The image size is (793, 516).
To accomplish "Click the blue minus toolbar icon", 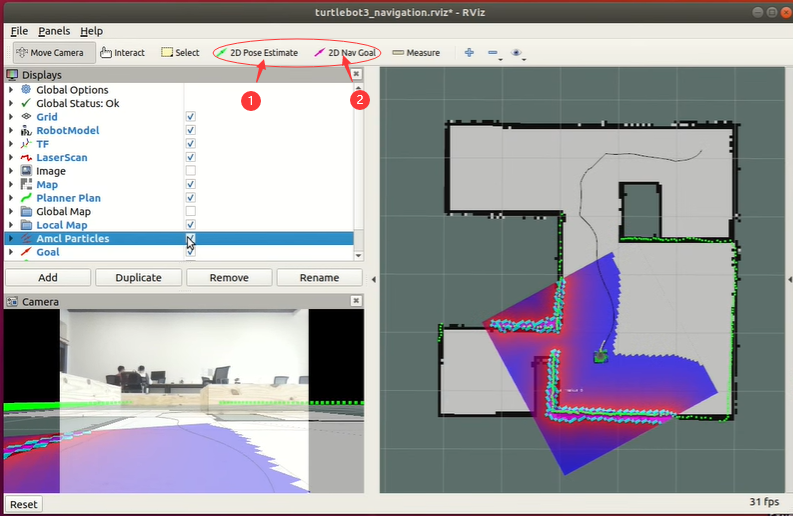I will [x=492, y=53].
